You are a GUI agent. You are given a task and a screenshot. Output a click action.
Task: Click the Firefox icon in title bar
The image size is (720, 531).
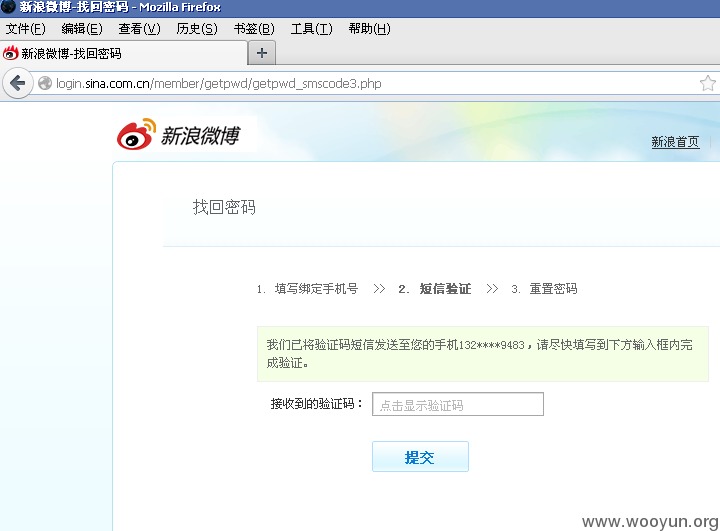(x=8, y=6)
